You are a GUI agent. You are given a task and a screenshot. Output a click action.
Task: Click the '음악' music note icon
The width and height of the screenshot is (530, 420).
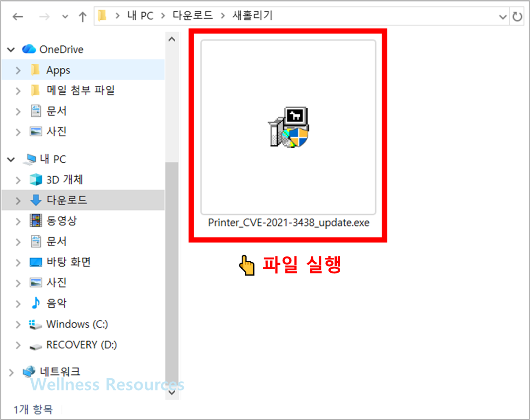point(36,303)
